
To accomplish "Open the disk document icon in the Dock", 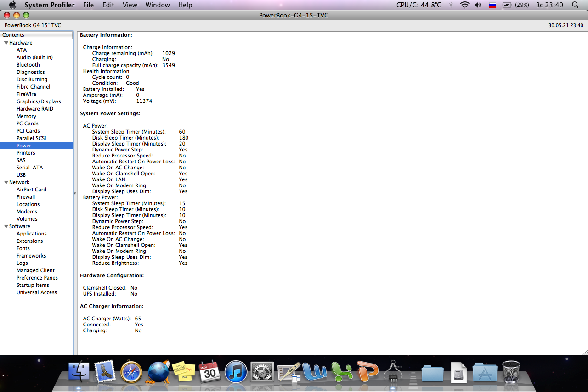I will pyautogui.click(x=458, y=372).
